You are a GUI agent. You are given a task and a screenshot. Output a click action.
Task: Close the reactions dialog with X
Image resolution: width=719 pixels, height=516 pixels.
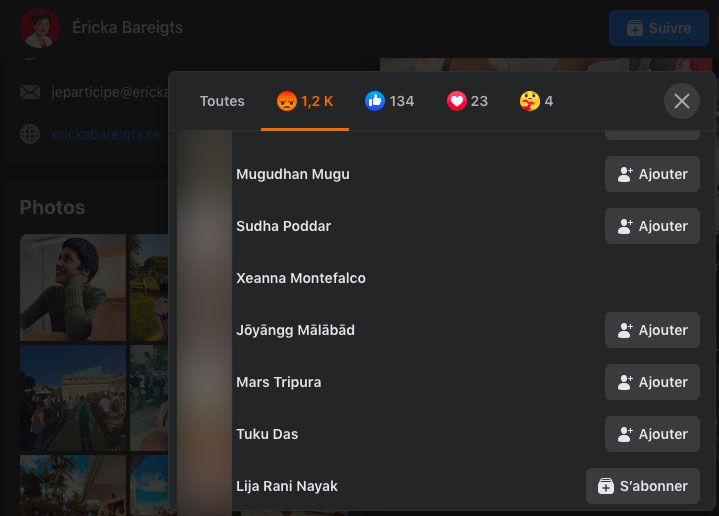(681, 101)
